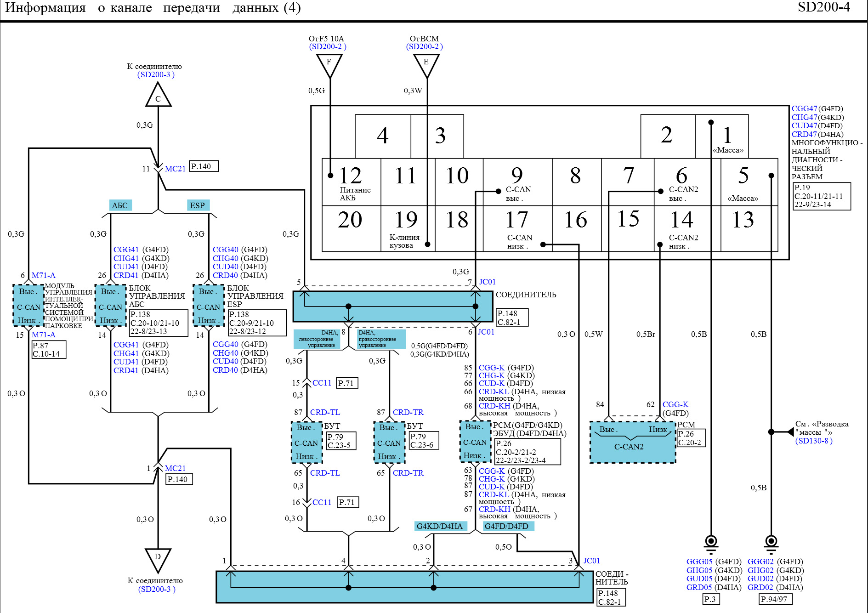Image resolution: width=868 pixels, height=613 pixels.
Task: Click the ground symbol above GGG02
Action: pyautogui.click(x=771, y=545)
